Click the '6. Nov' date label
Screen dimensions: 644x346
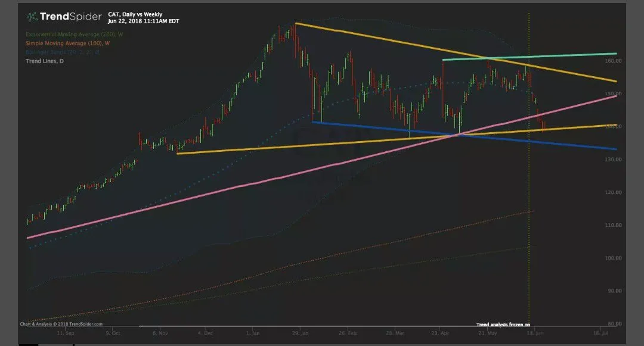(160, 333)
